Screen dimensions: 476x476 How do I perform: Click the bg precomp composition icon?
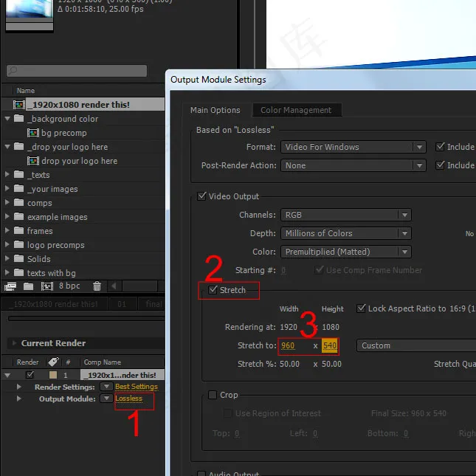33,133
